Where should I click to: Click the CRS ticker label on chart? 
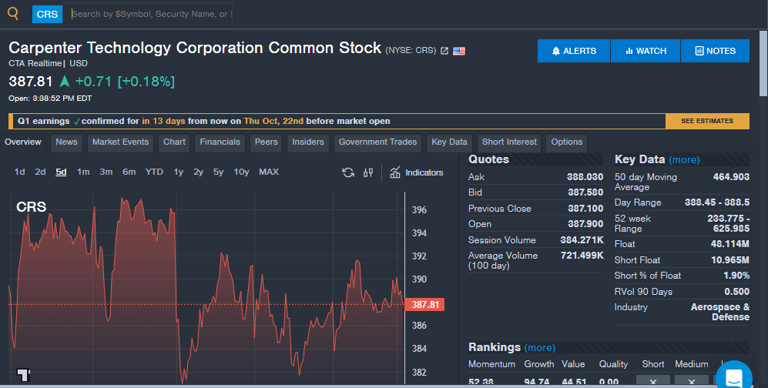[x=31, y=207]
